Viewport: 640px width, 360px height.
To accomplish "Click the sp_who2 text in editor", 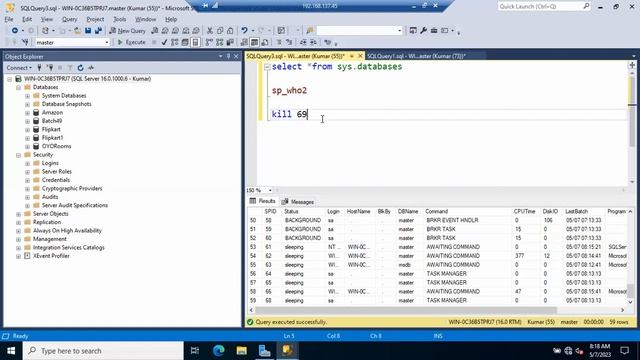I will pos(289,91).
